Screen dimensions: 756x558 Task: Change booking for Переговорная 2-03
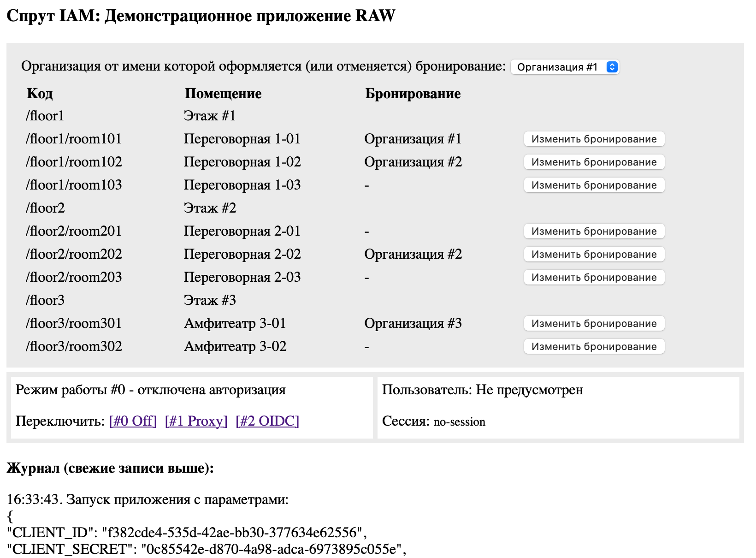[x=594, y=277]
